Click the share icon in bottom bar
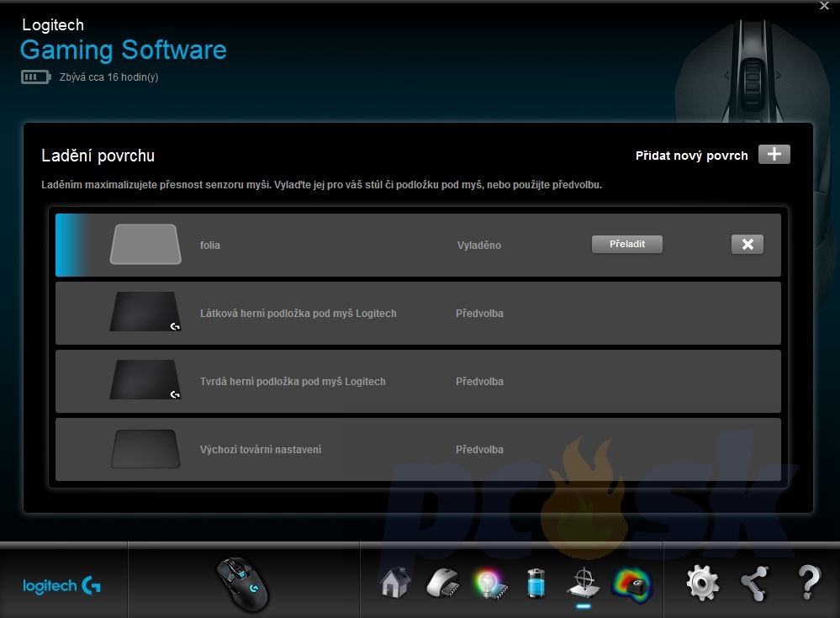 (x=754, y=584)
